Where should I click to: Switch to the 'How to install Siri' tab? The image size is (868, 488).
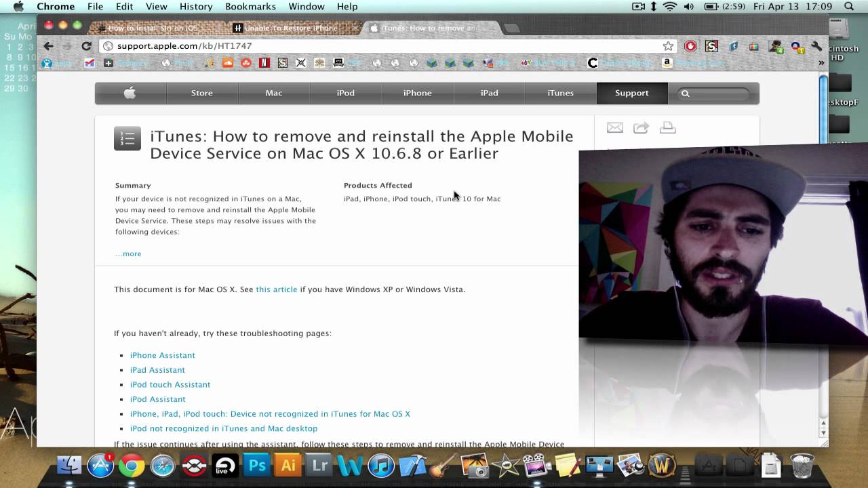click(156, 28)
